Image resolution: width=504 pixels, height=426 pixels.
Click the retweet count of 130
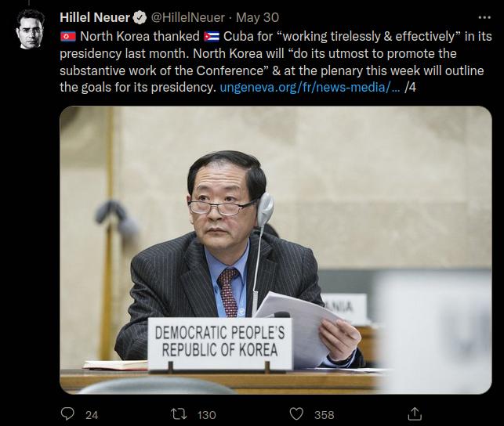[206, 415]
